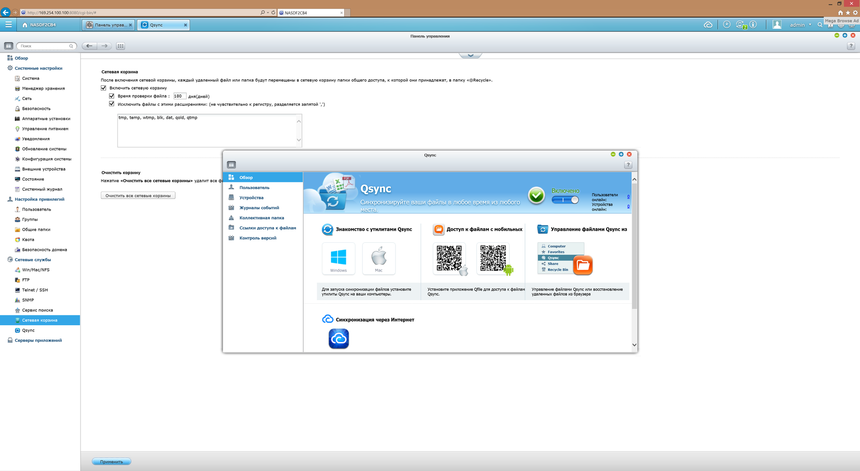Open the QTS main menu hamburger icon
The height and width of the screenshot is (471, 860).
coord(9,24)
